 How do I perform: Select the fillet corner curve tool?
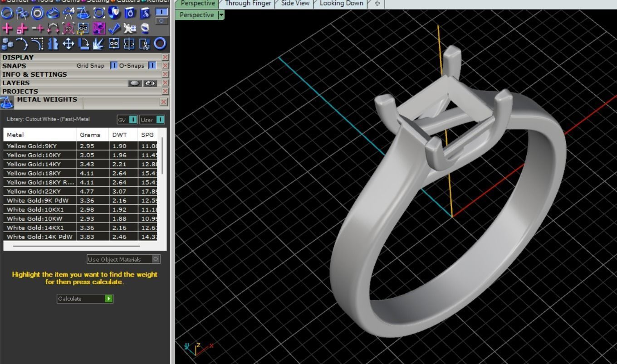tap(37, 44)
